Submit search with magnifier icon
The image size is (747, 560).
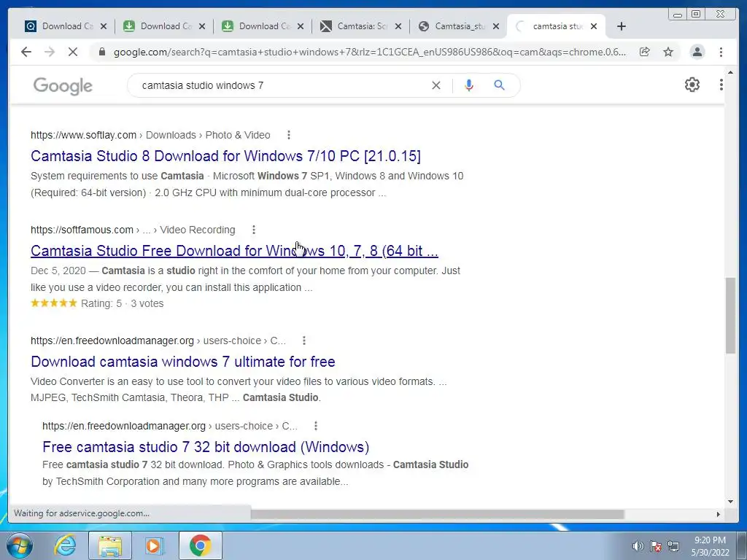[499, 85]
